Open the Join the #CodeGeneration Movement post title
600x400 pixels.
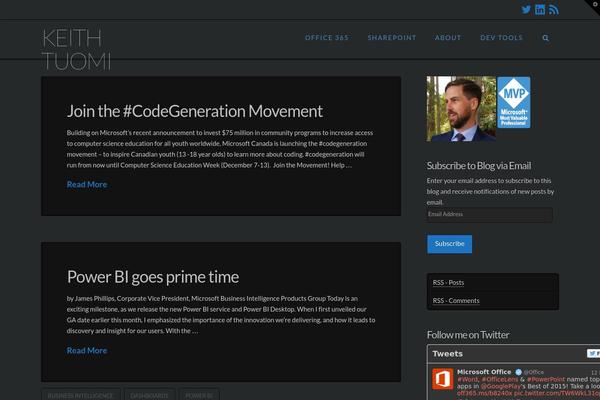pyautogui.click(x=195, y=111)
